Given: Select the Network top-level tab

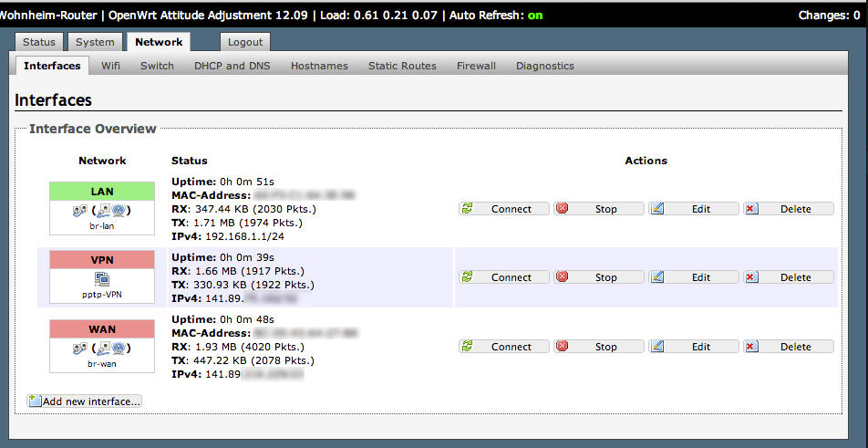Looking at the screenshot, I should pos(159,42).
